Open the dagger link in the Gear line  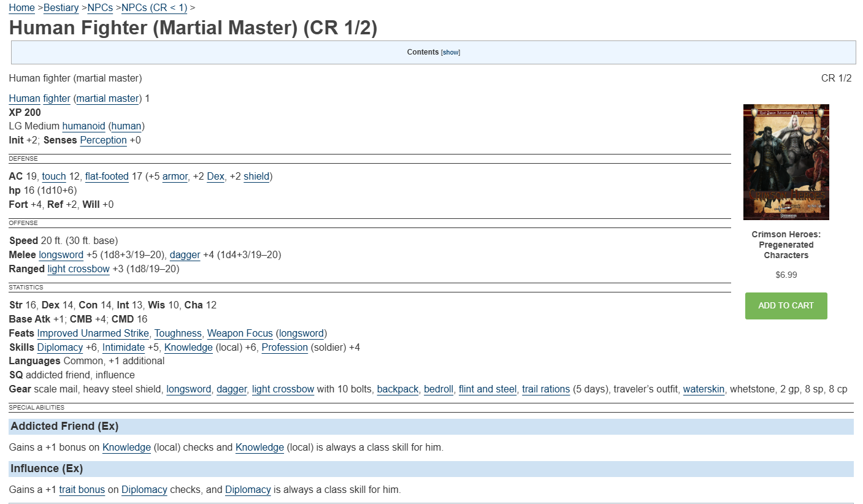tap(232, 389)
